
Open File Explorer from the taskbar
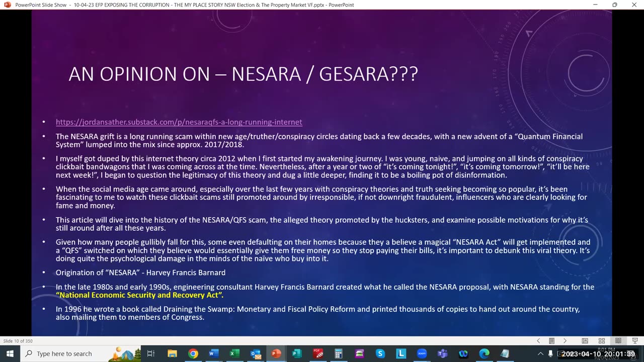[172, 353]
